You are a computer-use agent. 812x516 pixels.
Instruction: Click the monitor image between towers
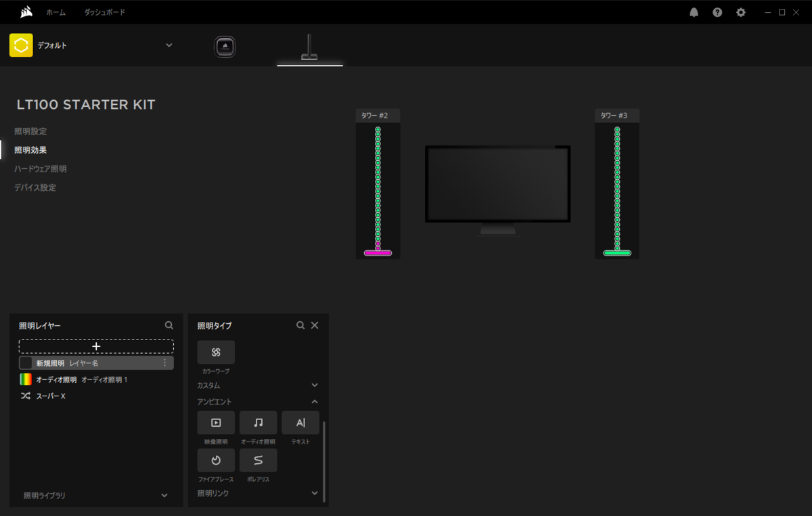498,189
